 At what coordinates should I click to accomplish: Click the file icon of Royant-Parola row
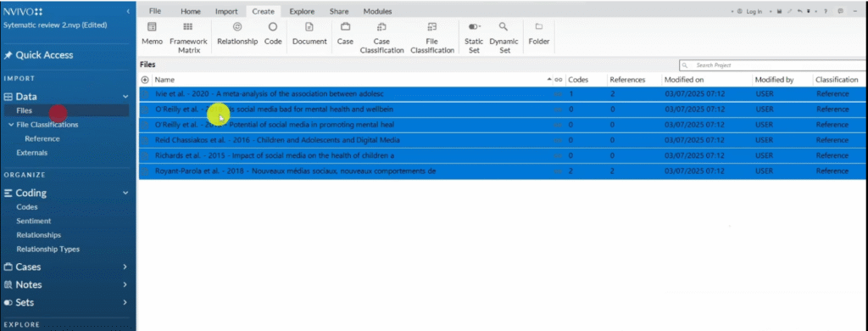145,171
